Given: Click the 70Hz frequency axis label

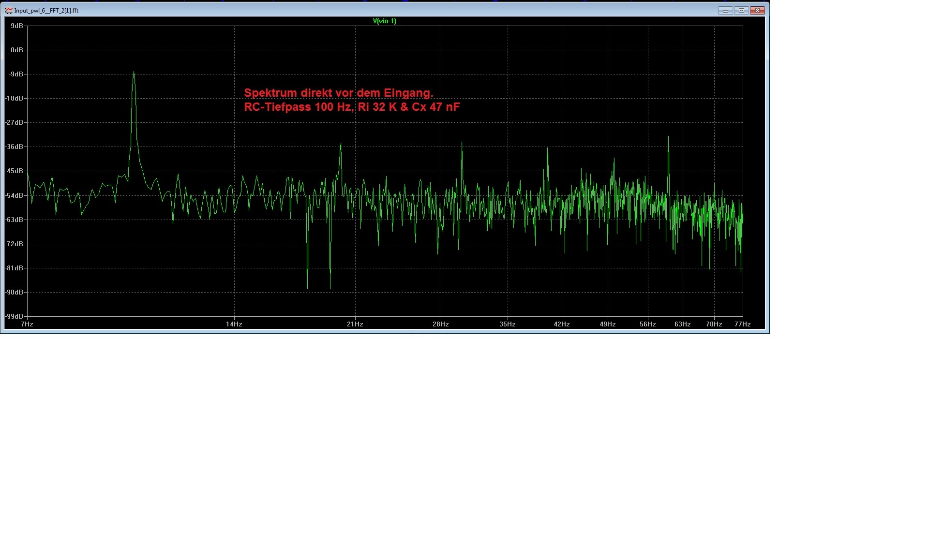Looking at the screenshot, I should pos(714,324).
